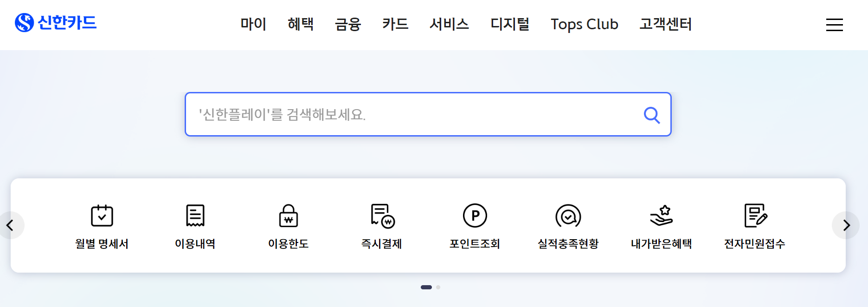Open the 포인트조회 P icon
868x307 pixels.
475,216
